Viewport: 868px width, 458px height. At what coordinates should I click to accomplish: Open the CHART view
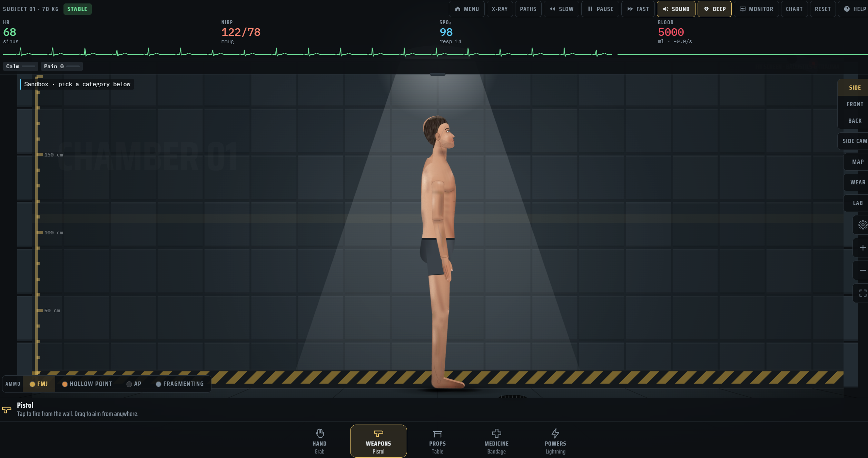794,9
